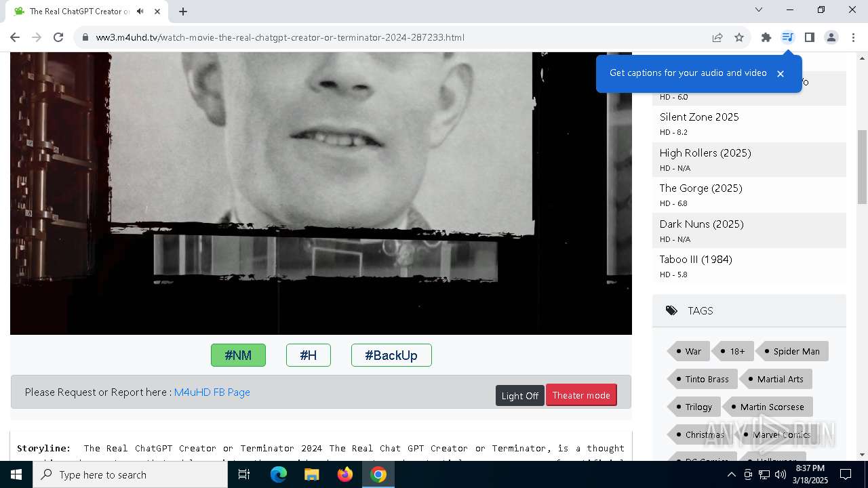
Task: Toggle Light Off mode
Action: click(x=519, y=396)
